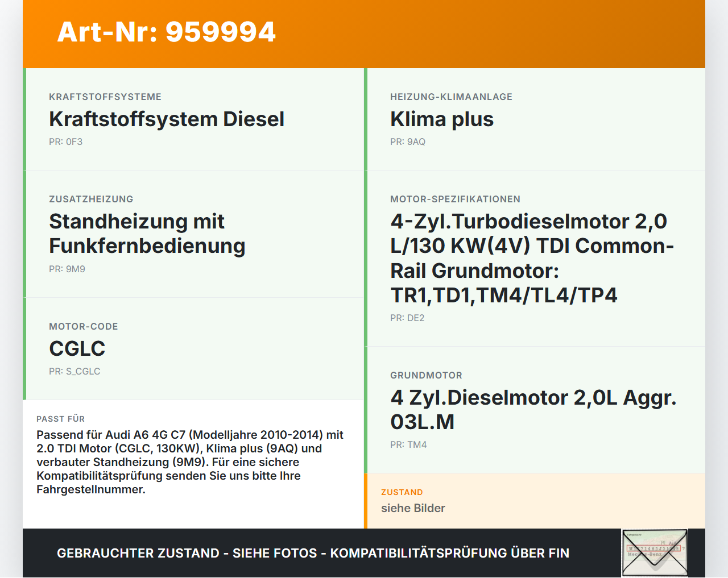Screen dimensions: 728x578
Task: Select the PR: DE2 code
Action: click(x=407, y=318)
